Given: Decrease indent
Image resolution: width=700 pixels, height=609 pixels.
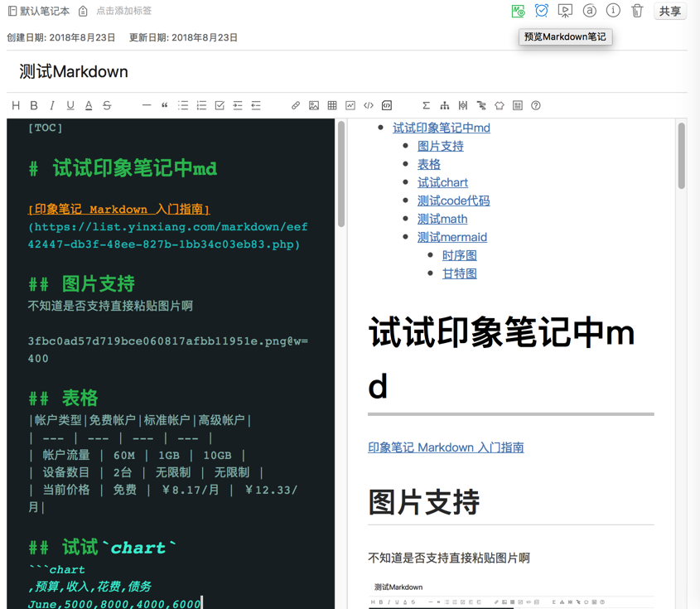Looking at the screenshot, I should (256, 105).
